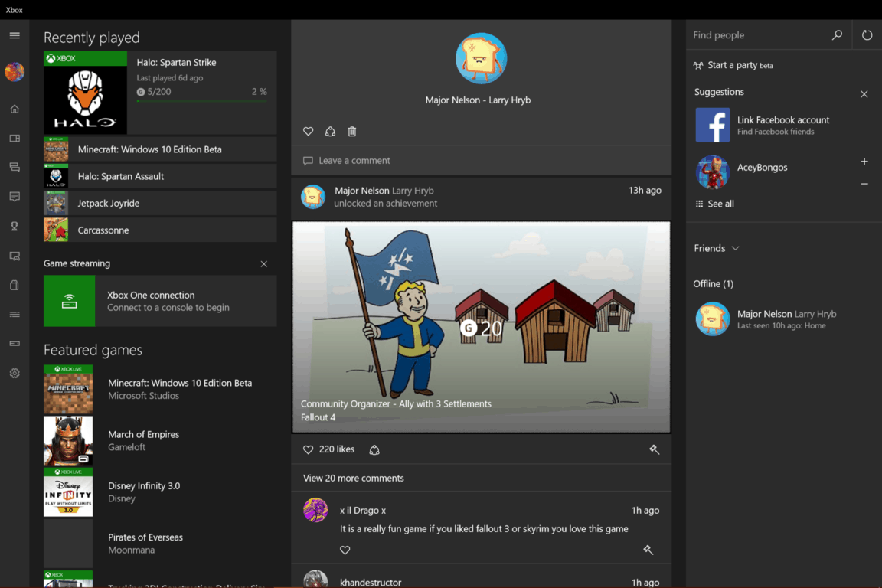Open x il Drago x's profile avatar
Viewport: 882px width, 588px height.
pyautogui.click(x=315, y=511)
